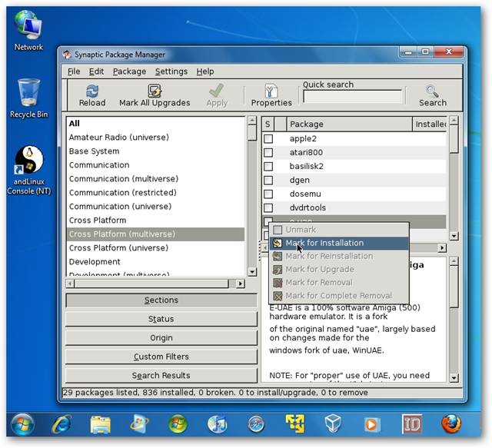Tick the atari800 package status checkbox
This screenshot has width=492, height=448.
(268, 152)
